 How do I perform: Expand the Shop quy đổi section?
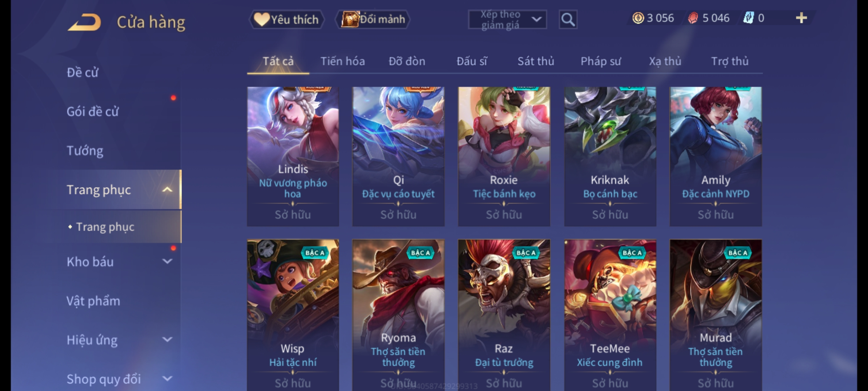[x=167, y=379]
